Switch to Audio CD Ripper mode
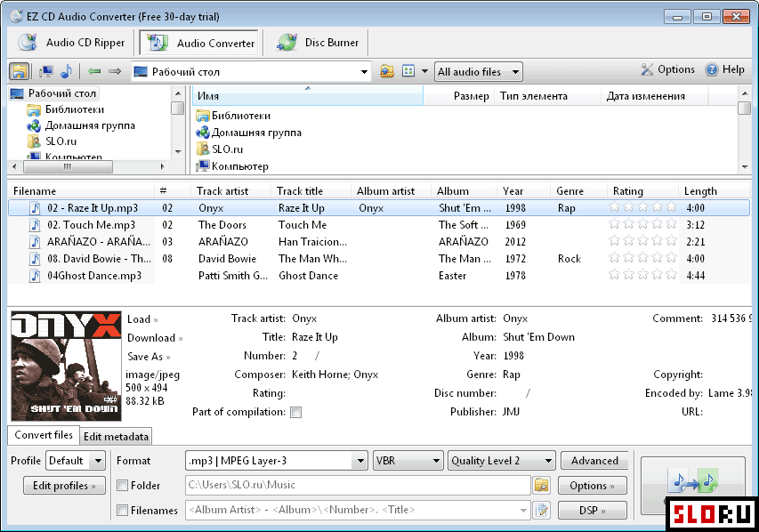Image resolution: width=759 pixels, height=532 pixels. 70,43
